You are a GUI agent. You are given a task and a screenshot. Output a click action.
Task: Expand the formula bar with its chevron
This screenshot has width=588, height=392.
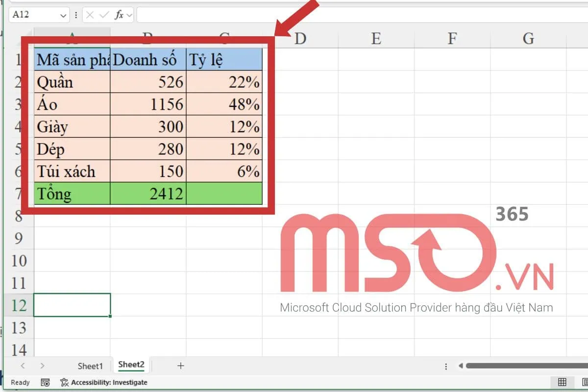coord(129,15)
